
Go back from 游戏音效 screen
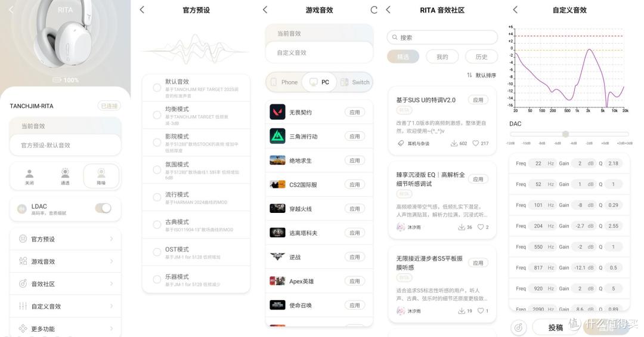coord(265,10)
